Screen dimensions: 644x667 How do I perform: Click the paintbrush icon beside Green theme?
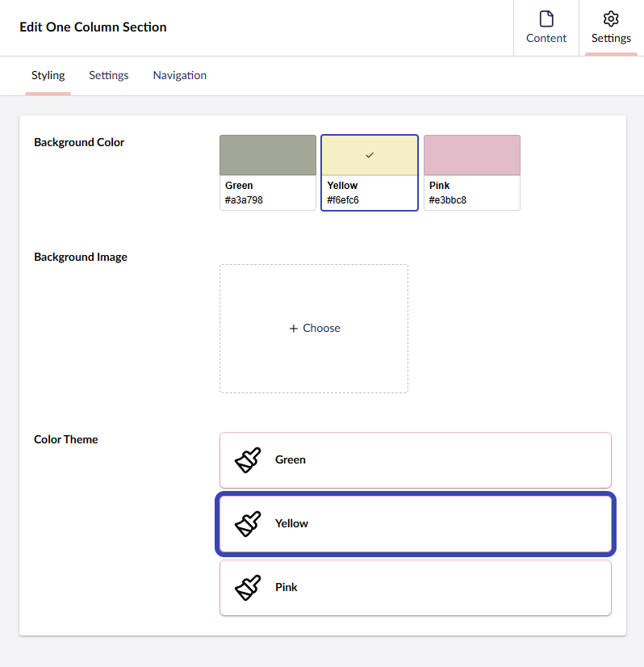tap(248, 460)
